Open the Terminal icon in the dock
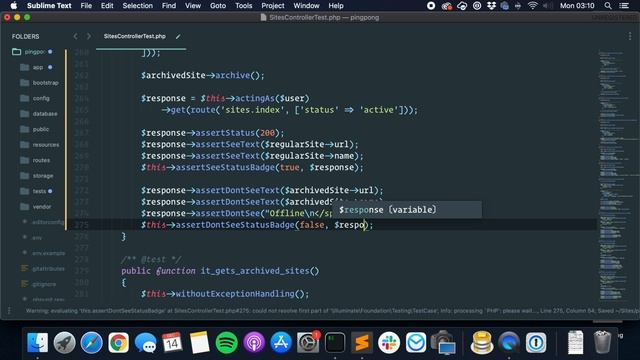The height and width of the screenshot is (360, 640). tap(335, 342)
